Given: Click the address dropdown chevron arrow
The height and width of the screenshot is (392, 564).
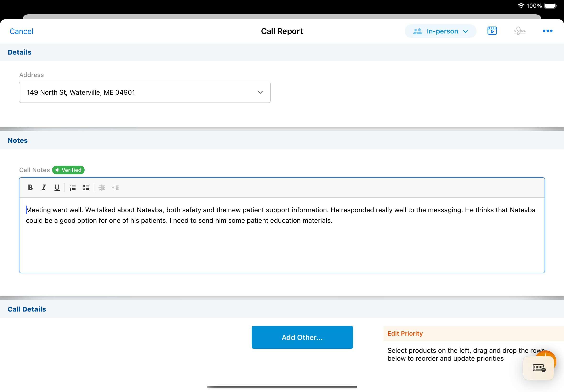Looking at the screenshot, I should pyautogui.click(x=260, y=92).
